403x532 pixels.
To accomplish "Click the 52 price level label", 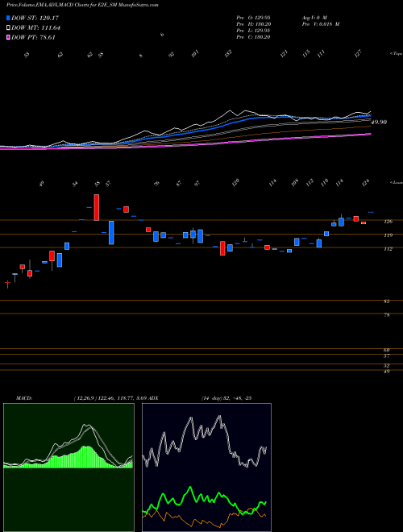I will click(x=386, y=366).
